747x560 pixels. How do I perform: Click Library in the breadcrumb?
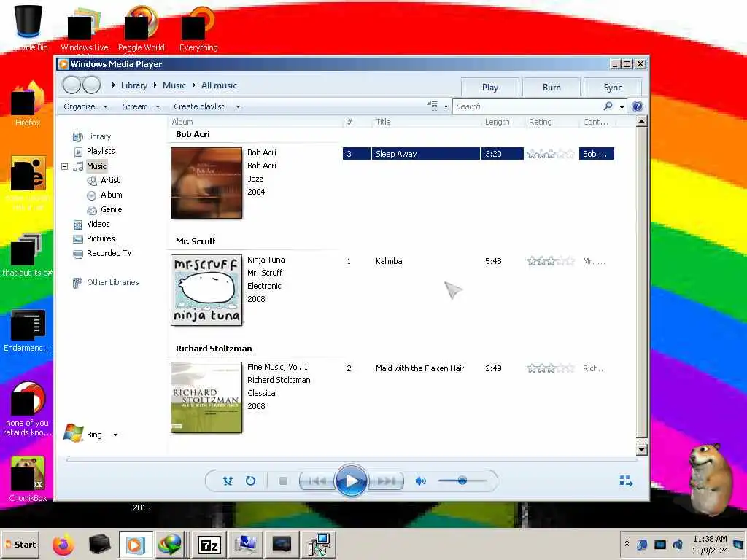[134, 85]
